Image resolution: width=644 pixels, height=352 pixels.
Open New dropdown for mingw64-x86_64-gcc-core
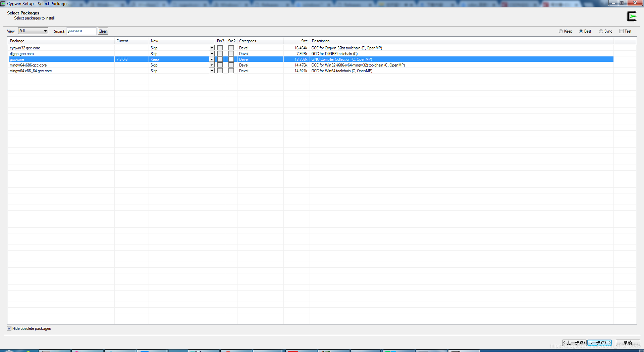coord(212,71)
